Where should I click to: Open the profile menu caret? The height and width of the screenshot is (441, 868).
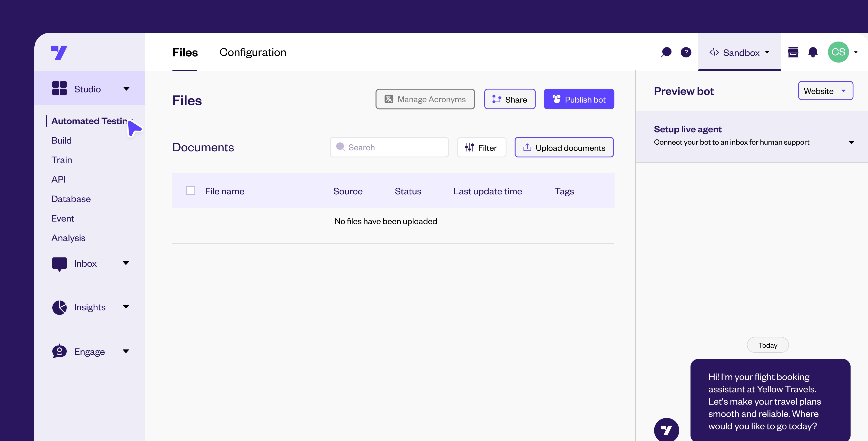pyautogui.click(x=855, y=52)
